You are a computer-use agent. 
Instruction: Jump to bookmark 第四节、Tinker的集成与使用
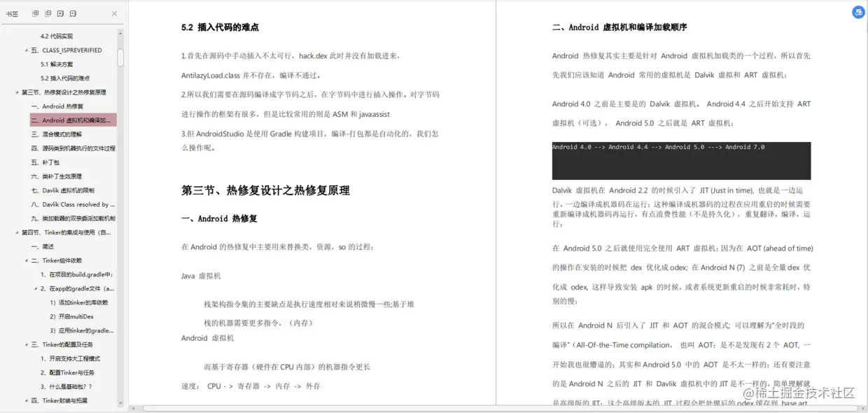coord(66,232)
